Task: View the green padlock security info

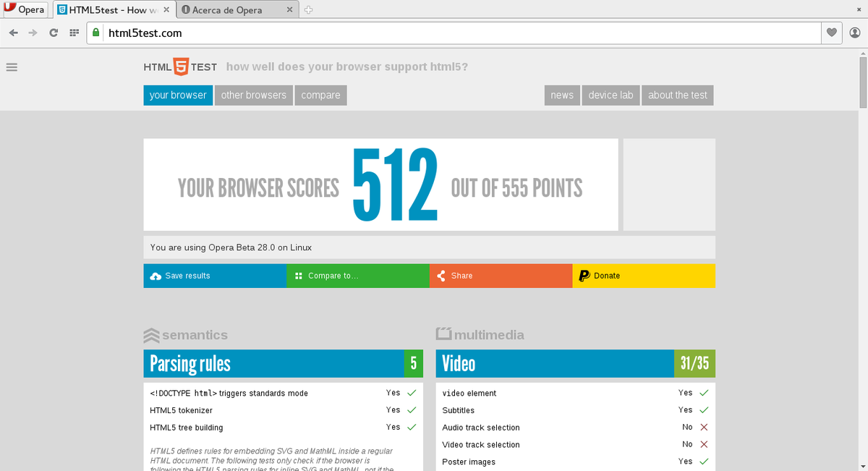Action: (95, 33)
